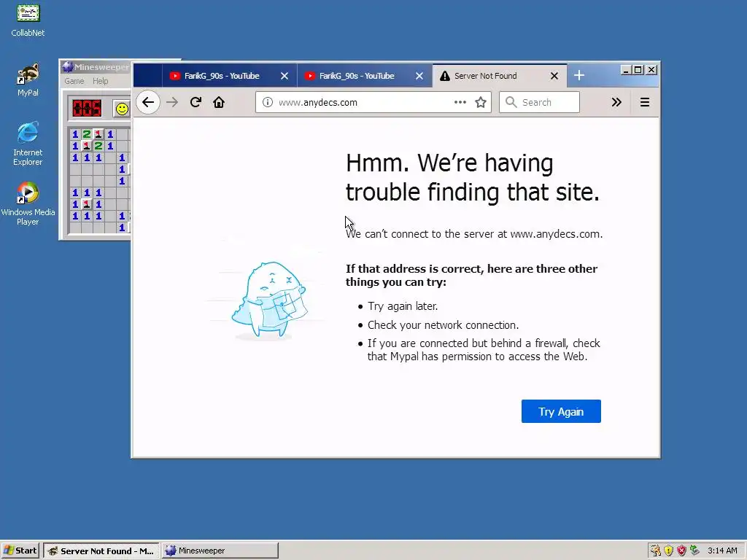The height and width of the screenshot is (560, 747).
Task: Select the MyPal desktop shortcut
Action: 28,80
